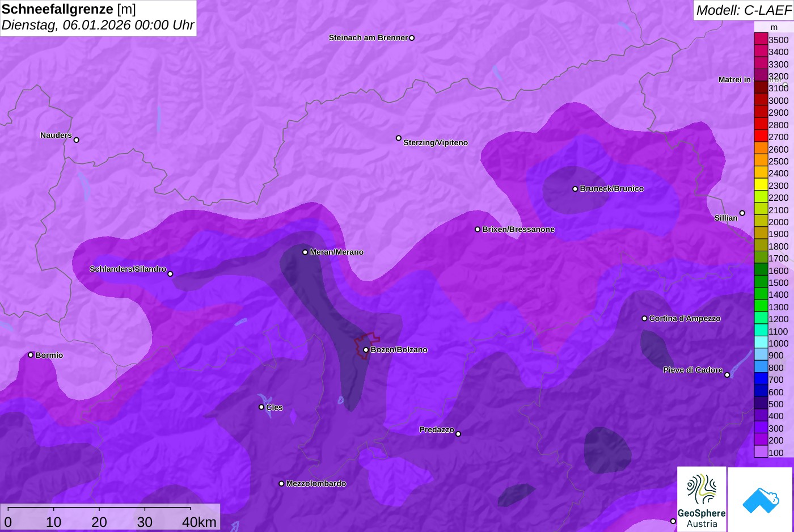Click the Bormio location dot
794x532 pixels.
tap(31, 355)
